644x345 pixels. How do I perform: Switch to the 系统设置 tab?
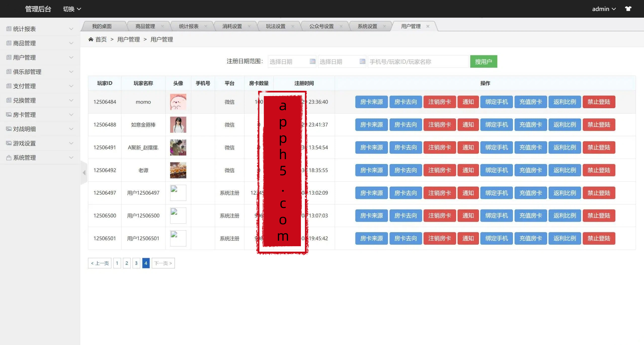367,26
